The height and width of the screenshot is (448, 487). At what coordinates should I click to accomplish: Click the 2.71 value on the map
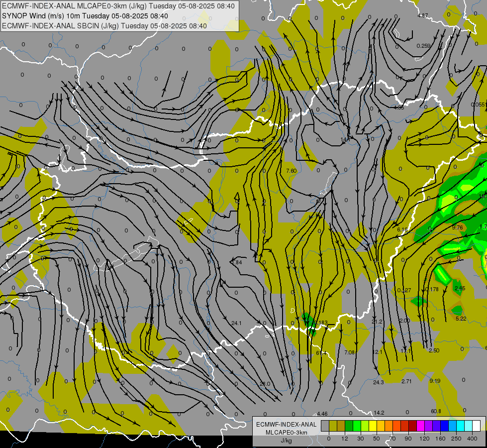tap(406, 381)
